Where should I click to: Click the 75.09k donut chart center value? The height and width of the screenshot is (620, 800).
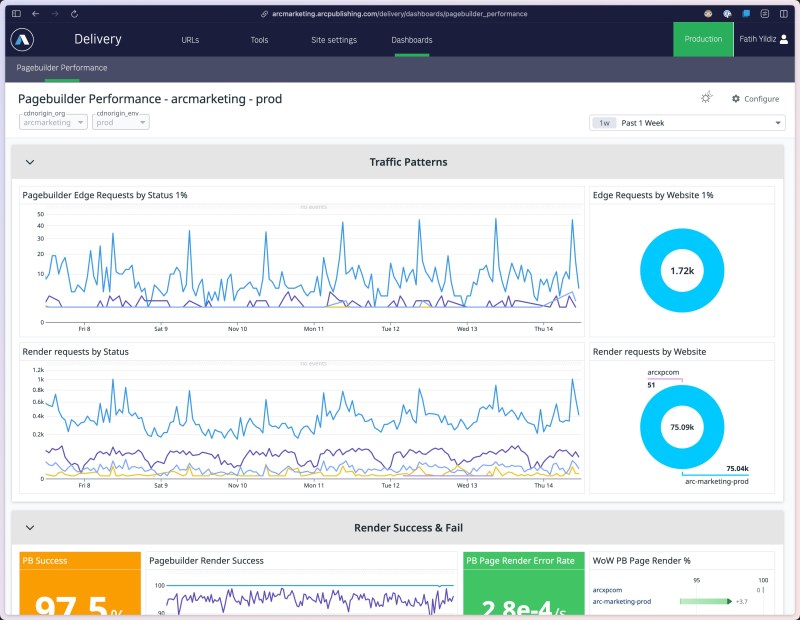pyautogui.click(x=682, y=427)
